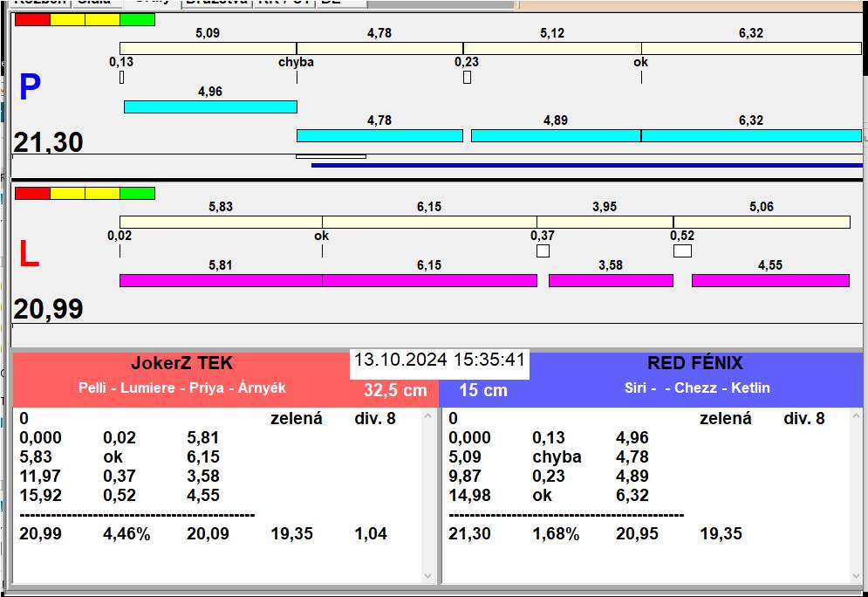
Task: Click the green light in lane P
Action: coord(137,20)
